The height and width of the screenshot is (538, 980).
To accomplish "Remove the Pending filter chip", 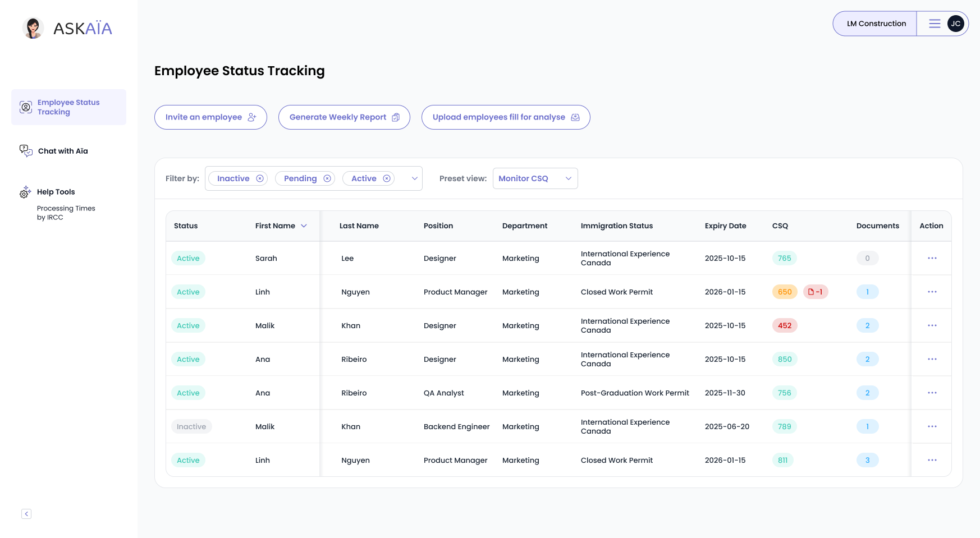I will (x=327, y=178).
